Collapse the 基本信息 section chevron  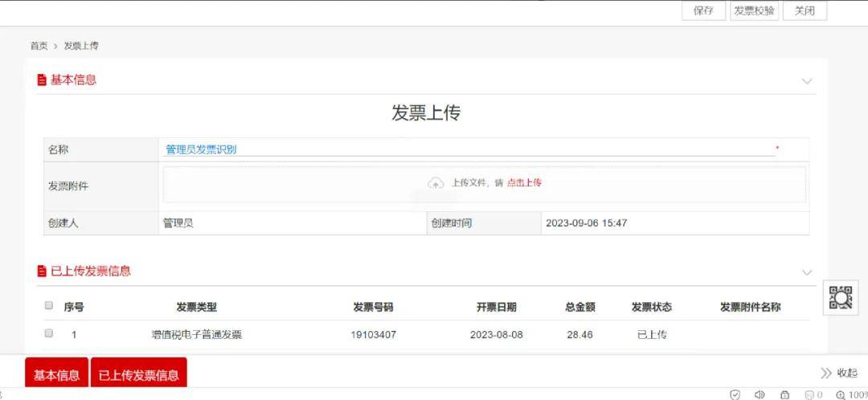(807, 81)
